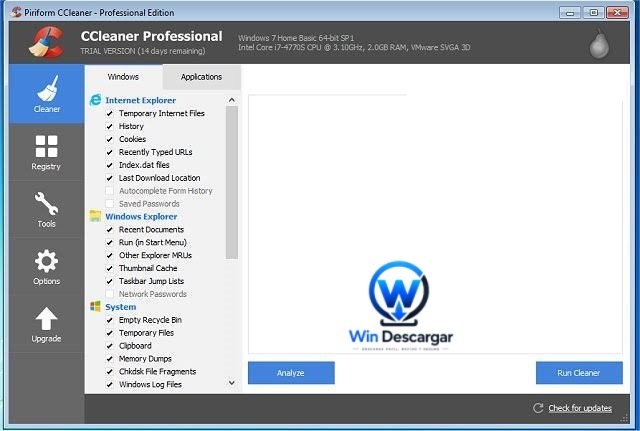Toggle Thumbnail Cache checkbox

[x=109, y=269]
